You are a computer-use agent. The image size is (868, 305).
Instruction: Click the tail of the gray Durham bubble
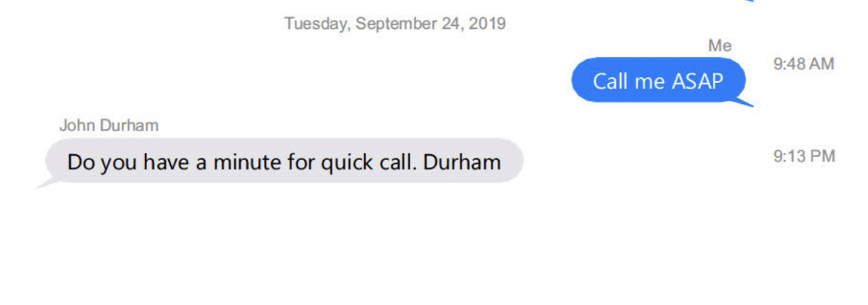[x=46, y=183]
